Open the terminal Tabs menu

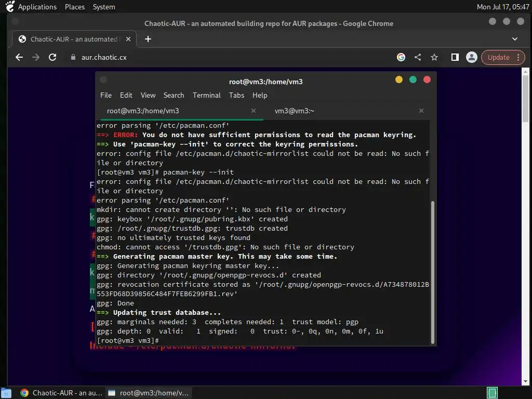[x=236, y=96]
